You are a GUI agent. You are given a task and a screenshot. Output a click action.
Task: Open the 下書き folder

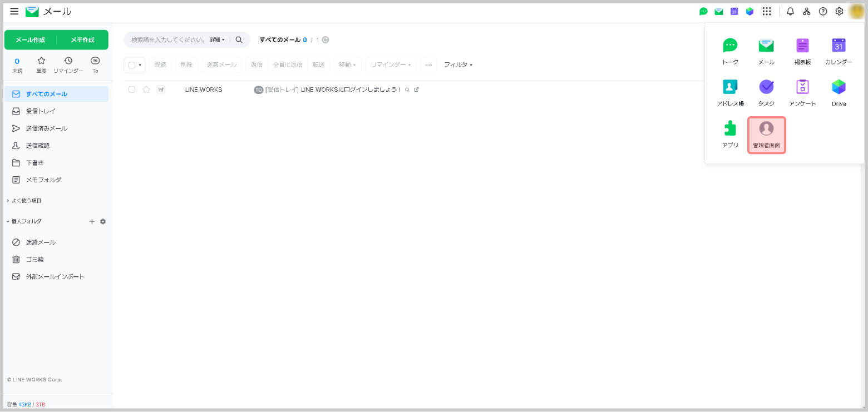click(x=56, y=163)
